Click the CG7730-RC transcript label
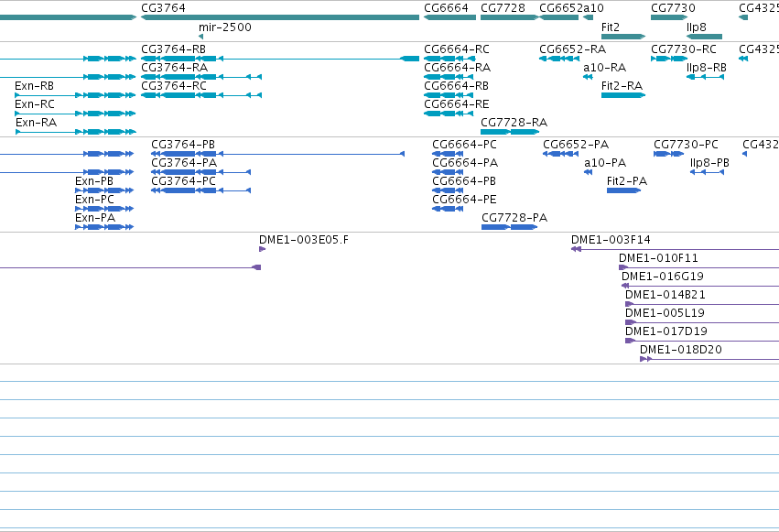Screen dimensions: 779x532 (x=684, y=49)
